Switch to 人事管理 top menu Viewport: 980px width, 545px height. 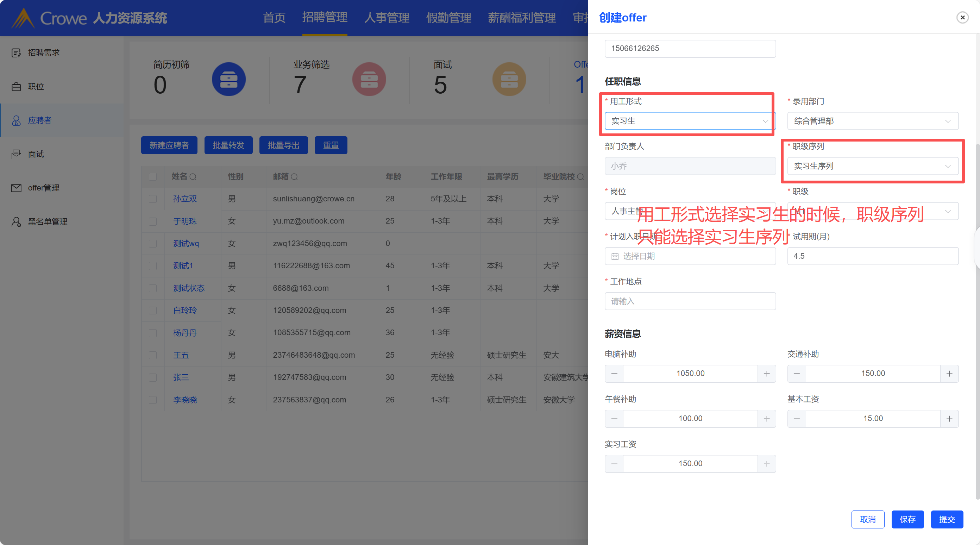tap(387, 18)
